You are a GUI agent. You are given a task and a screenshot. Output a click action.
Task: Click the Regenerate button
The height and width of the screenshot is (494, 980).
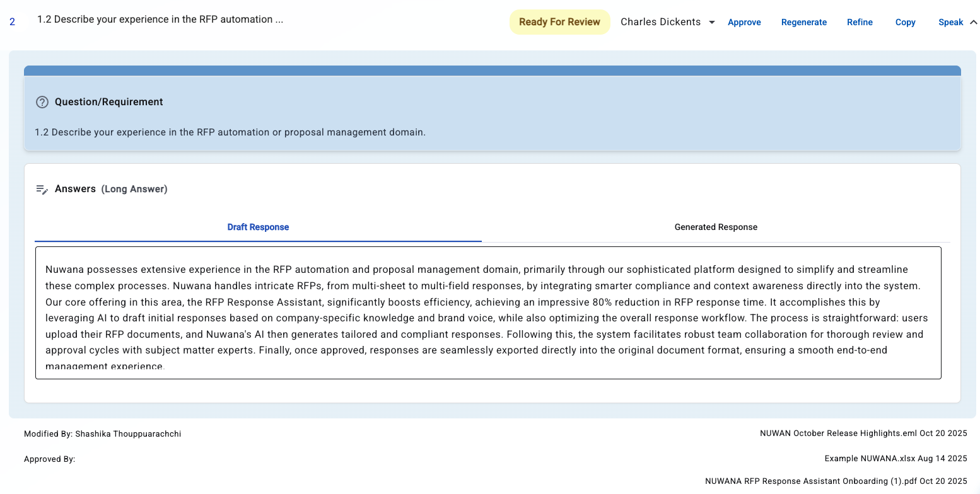(x=804, y=22)
